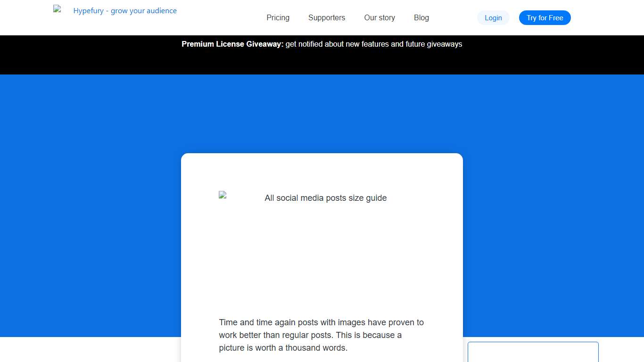Open the Pricing page
Image resolution: width=644 pixels, height=362 pixels.
click(x=278, y=17)
